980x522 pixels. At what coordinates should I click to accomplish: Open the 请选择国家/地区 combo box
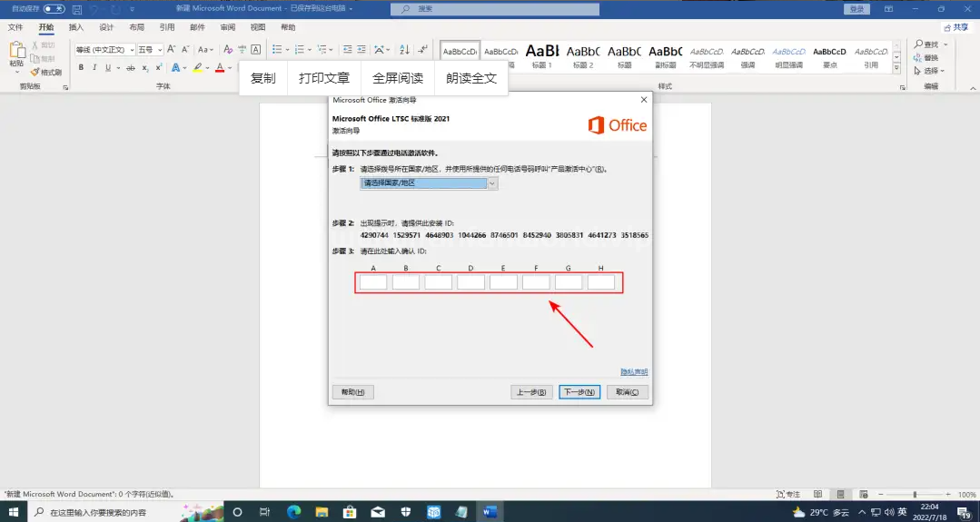click(430, 183)
